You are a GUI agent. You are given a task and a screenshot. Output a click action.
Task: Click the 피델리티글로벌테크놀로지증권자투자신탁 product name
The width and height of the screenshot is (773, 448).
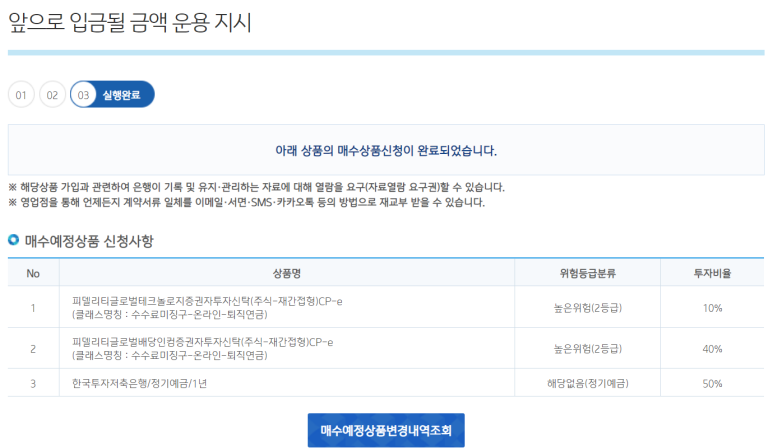pos(207,301)
